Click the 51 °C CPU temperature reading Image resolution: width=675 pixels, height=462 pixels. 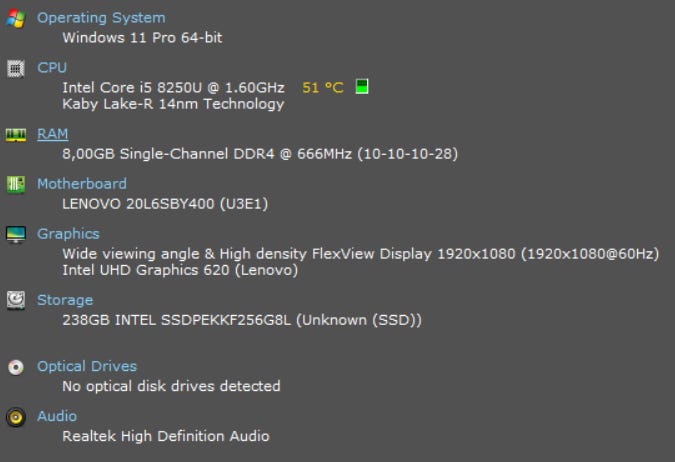[322, 88]
